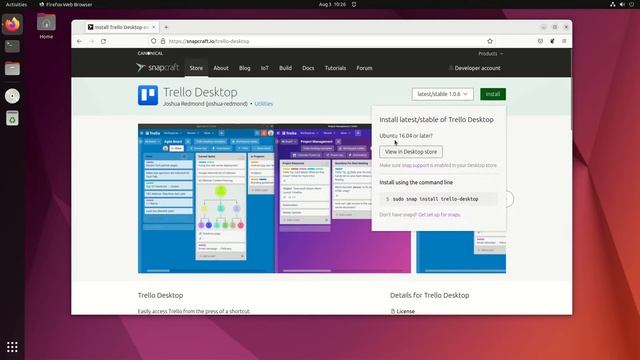Click the padlock site security icon
The height and width of the screenshot is (360, 640).
click(163, 41)
